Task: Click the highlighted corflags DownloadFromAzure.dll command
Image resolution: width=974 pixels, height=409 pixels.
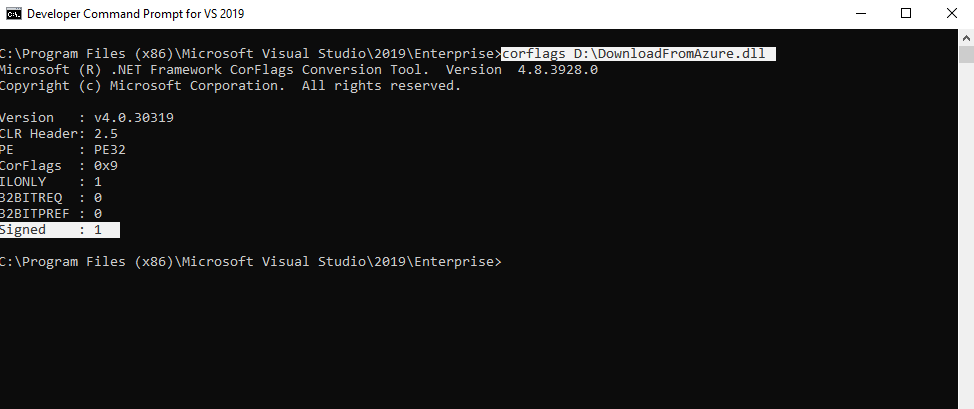Action: coord(638,53)
